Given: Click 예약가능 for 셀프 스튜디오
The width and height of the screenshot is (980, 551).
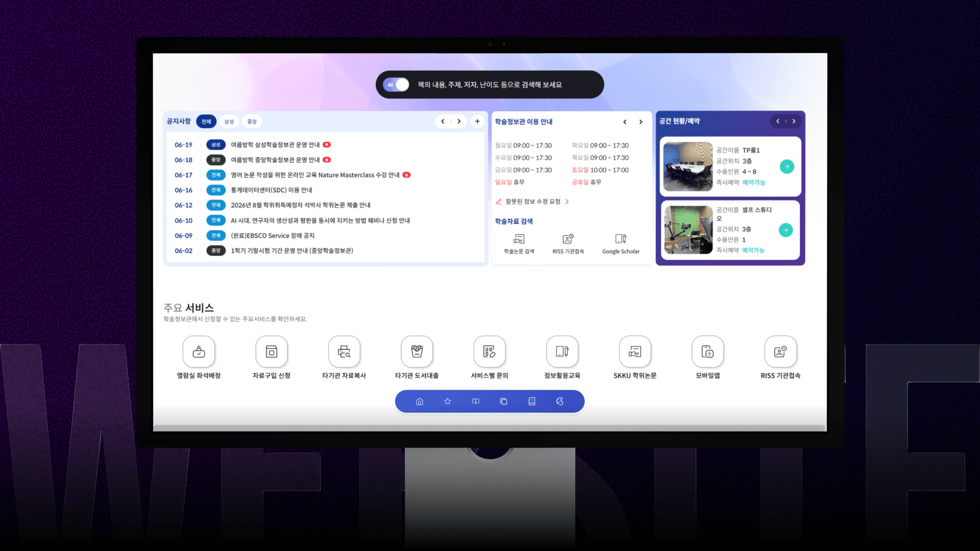Looking at the screenshot, I should pyautogui.click(x=753, y=251).
